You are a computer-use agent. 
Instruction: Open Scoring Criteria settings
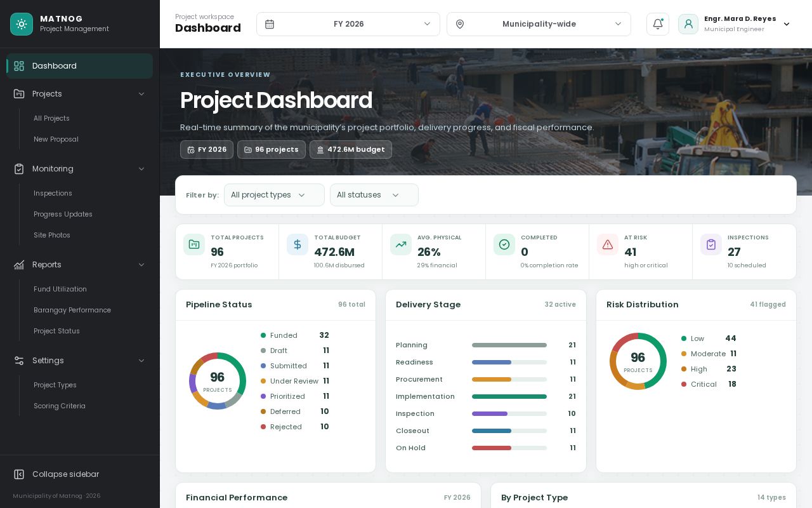coord(60,406)
